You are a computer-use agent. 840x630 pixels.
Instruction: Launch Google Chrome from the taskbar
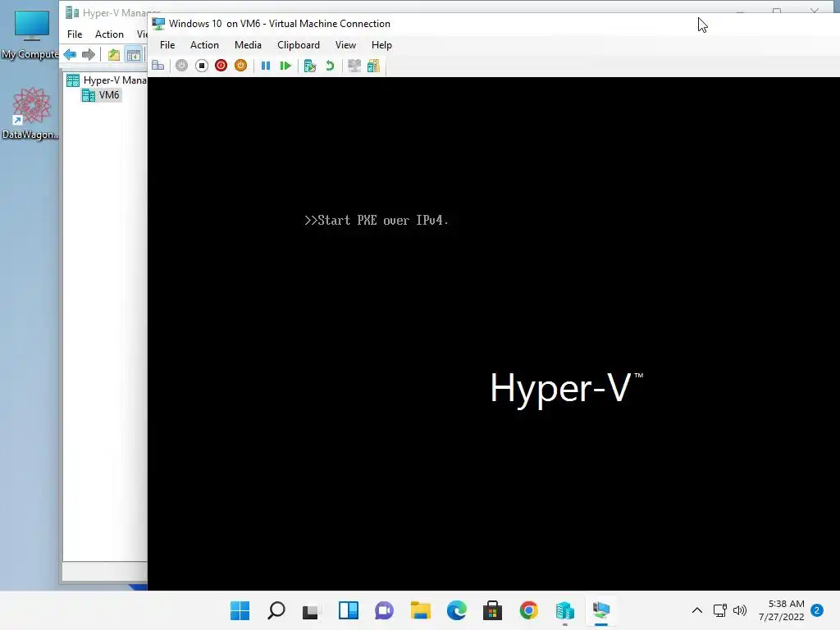tap(529, 610)
